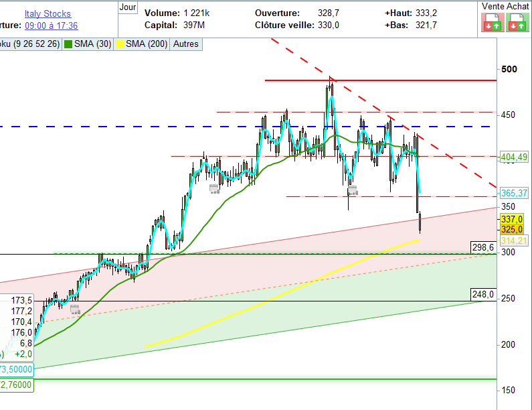Toggle the Ichimoku (9 26 52 26) indicator
The height and width of the screenshot is (410, 532).
click(x=30, y=44)
